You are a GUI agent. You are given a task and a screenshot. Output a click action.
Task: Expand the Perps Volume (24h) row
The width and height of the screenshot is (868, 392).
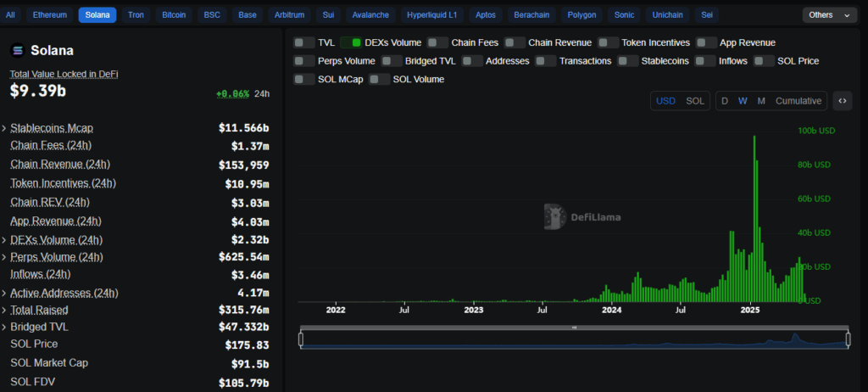[4, 258]
